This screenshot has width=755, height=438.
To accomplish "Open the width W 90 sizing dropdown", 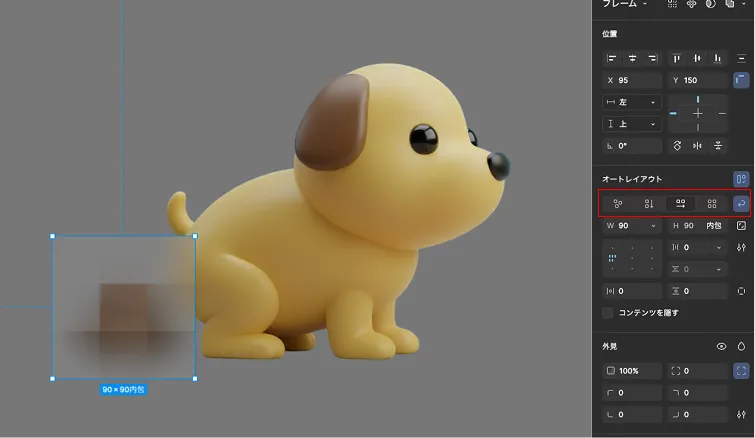I will coord(632,226).
